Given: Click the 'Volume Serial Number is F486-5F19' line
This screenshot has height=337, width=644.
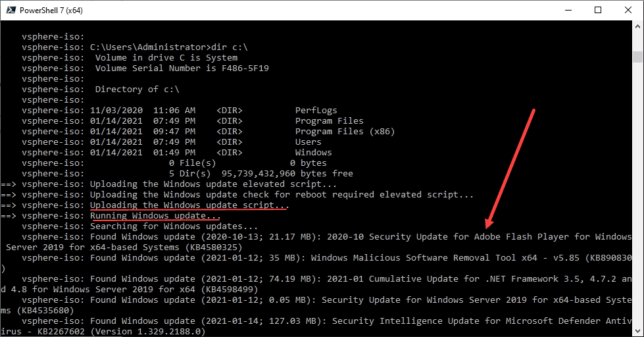Looking at the screenshot, I should coord(182,68).
